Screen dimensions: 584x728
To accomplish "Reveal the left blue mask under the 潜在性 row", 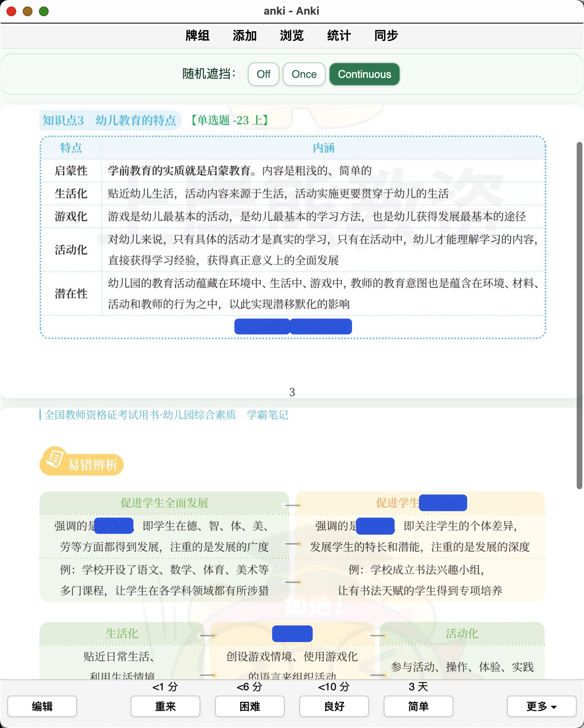I will (x=262, y=326).
